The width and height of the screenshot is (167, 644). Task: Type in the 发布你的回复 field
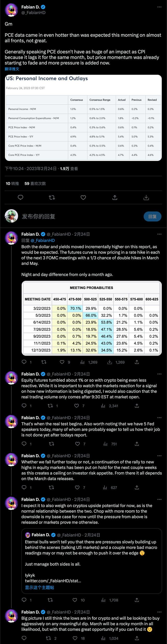[x=78, y=216]
